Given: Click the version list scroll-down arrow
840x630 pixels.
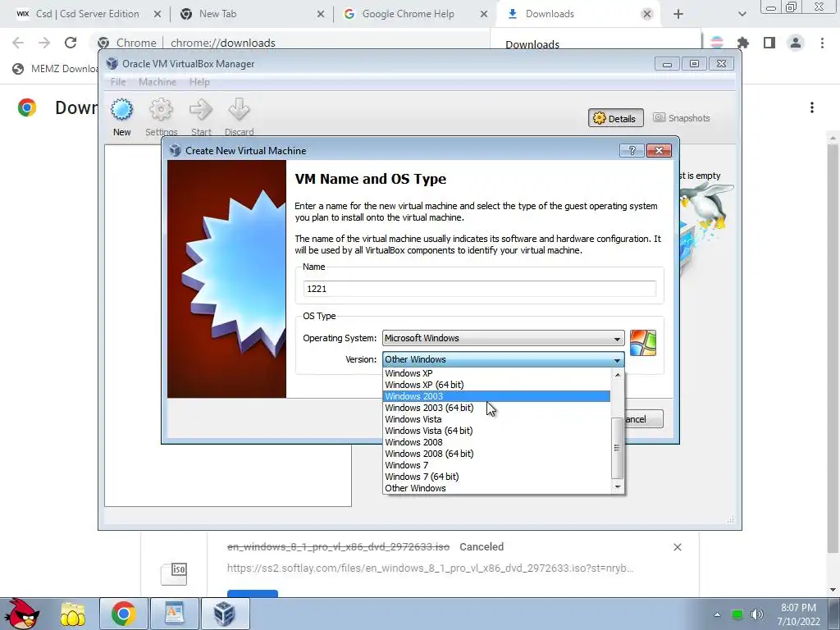Looking at the screenshot, I should tap(617, 487).
